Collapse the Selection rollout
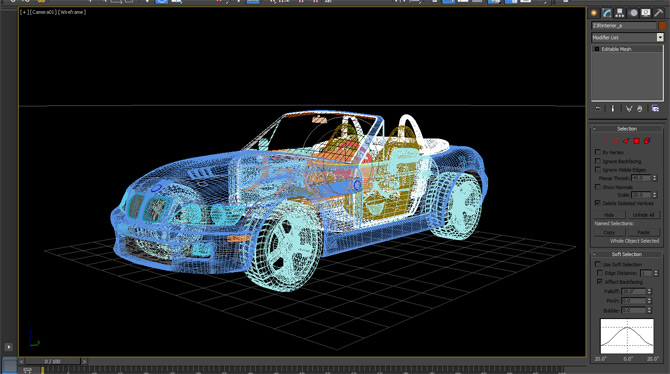The width and height of the screenshot is (670, 374). click(626, 129)
